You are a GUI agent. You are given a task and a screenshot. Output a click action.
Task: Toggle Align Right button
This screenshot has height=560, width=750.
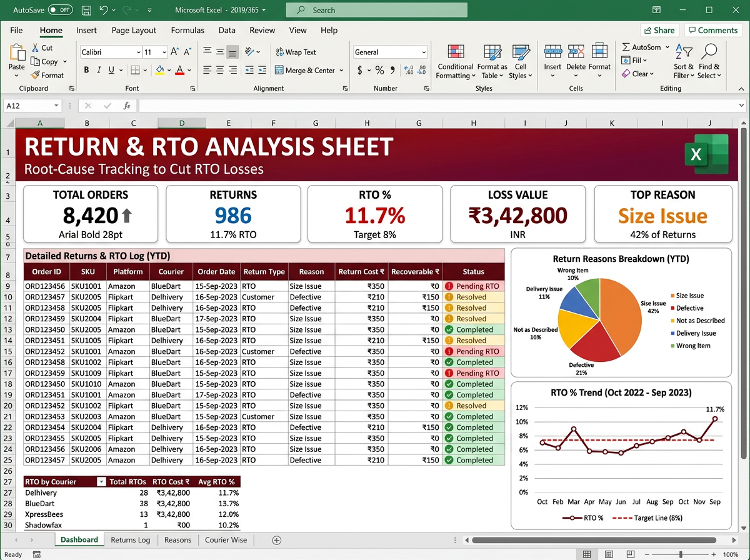point(232,70)
